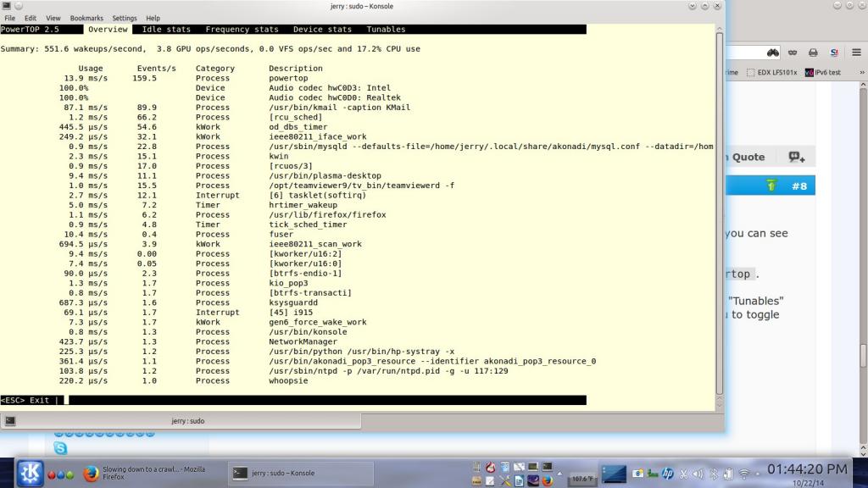Click the HP tray icon

tap(668, 474)
